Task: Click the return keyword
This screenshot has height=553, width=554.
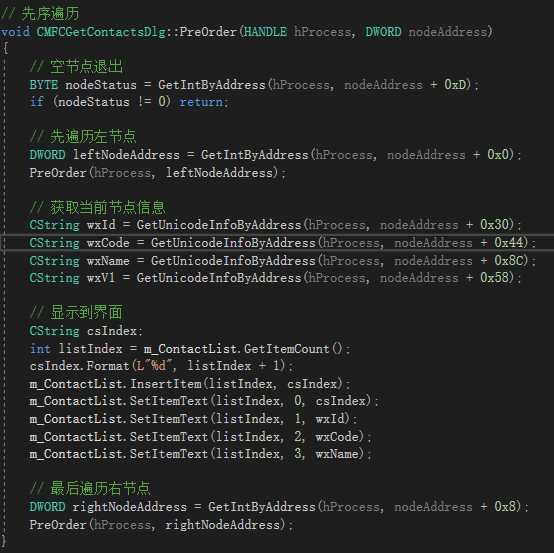Action: click(201, 102)
